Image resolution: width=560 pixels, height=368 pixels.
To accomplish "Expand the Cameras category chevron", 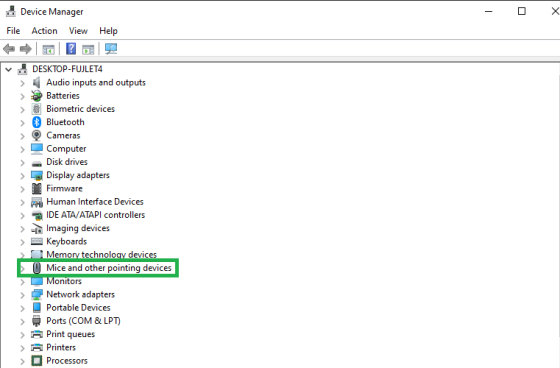I will (x=22, y=136).
